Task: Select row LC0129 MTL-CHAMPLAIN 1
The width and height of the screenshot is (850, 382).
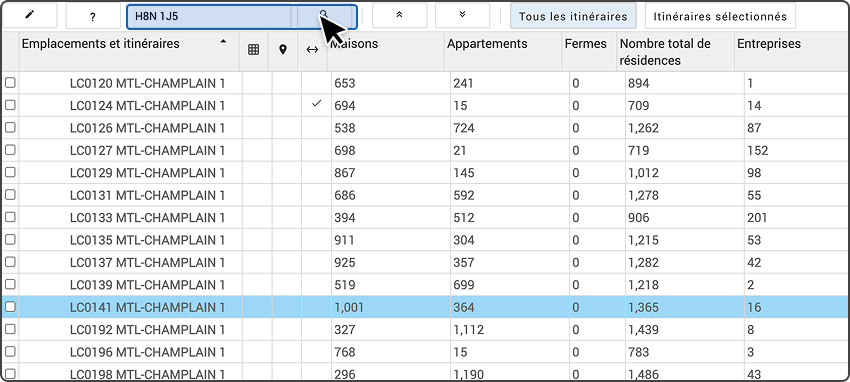Action: [425, 172]
